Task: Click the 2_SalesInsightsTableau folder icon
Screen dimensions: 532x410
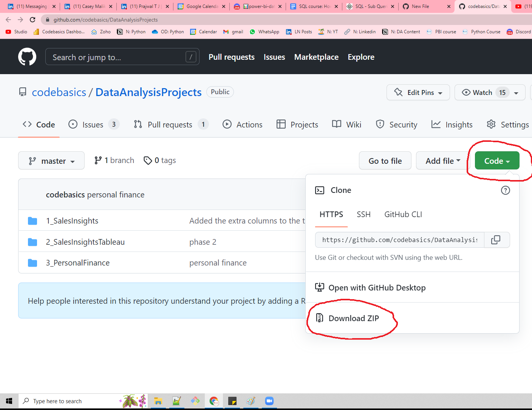Action: tap(32, 242)
